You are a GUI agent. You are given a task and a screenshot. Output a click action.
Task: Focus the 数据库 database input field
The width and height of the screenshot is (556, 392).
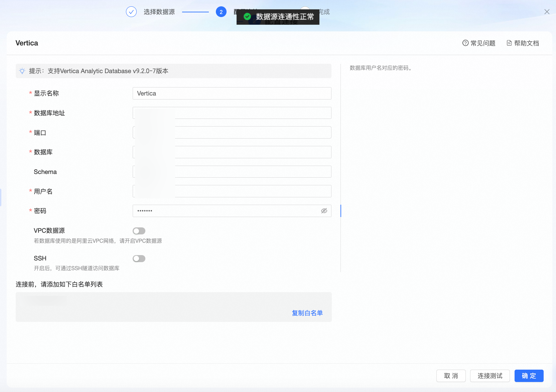point(232,152)
